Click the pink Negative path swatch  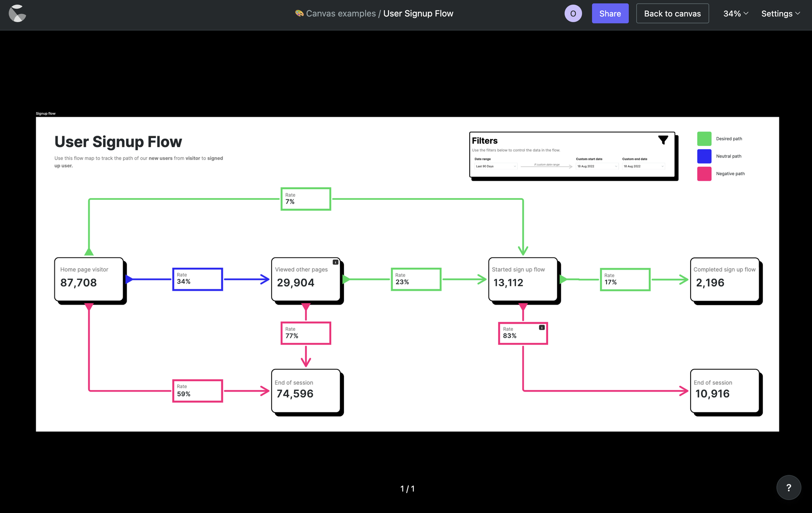pos(704,173)
